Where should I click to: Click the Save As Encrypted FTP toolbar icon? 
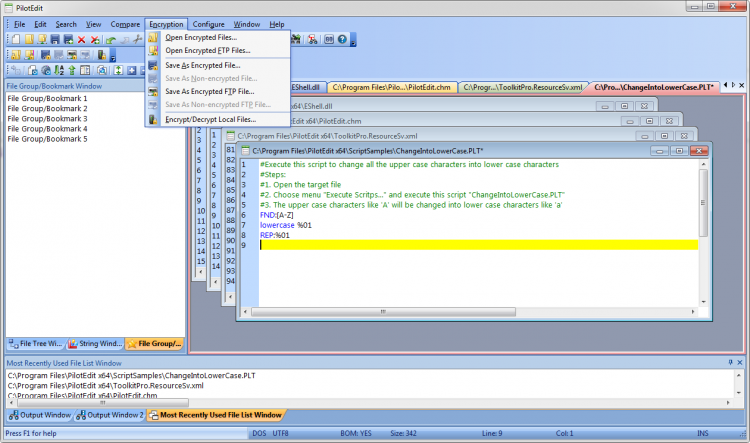coord(72,55)
